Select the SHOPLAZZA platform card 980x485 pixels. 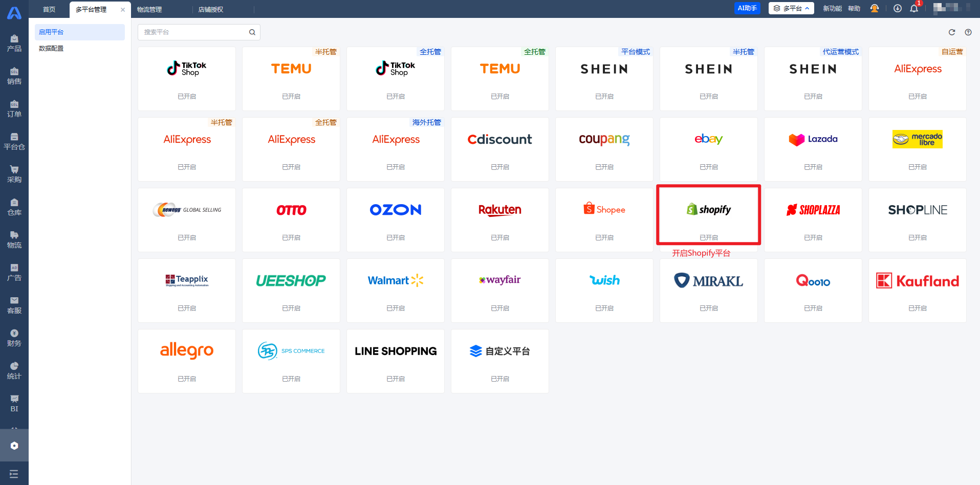point(813,220)
